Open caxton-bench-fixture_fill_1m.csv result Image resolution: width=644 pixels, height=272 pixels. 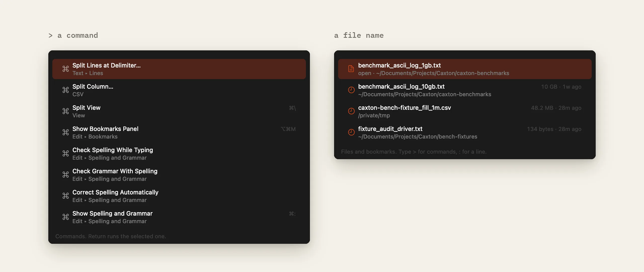(465, 111)
